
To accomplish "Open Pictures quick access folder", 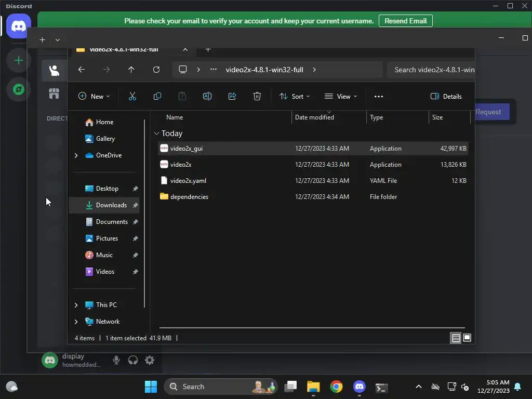I will click(107, 238).
